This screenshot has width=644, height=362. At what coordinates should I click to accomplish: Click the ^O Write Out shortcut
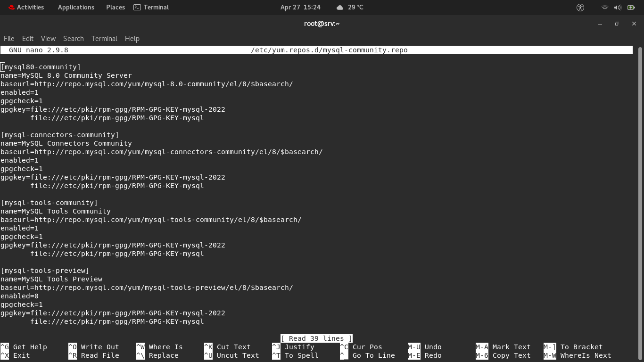(94, 347)
